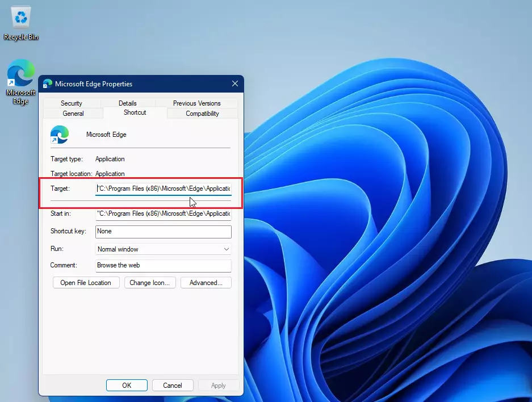Click the 'Target location:' label
The width and height of the screenshot is (532, 402).
click(x=71, y=174)
